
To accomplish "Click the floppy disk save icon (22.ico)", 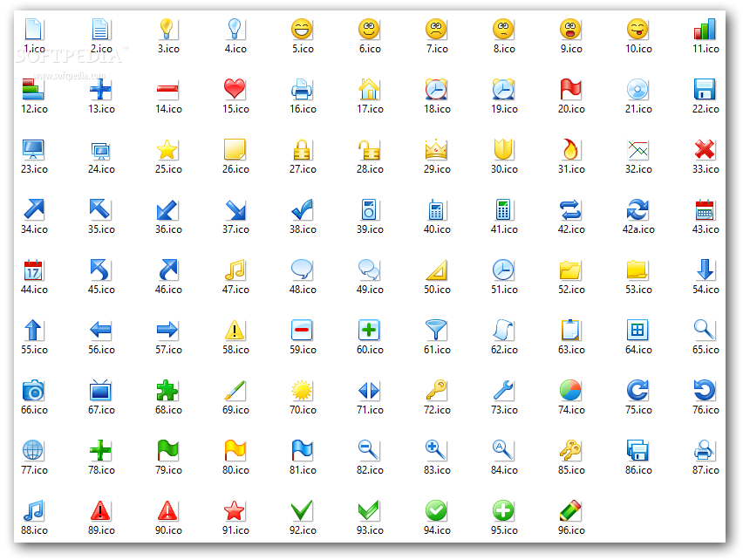I will [x=705, y=89].
